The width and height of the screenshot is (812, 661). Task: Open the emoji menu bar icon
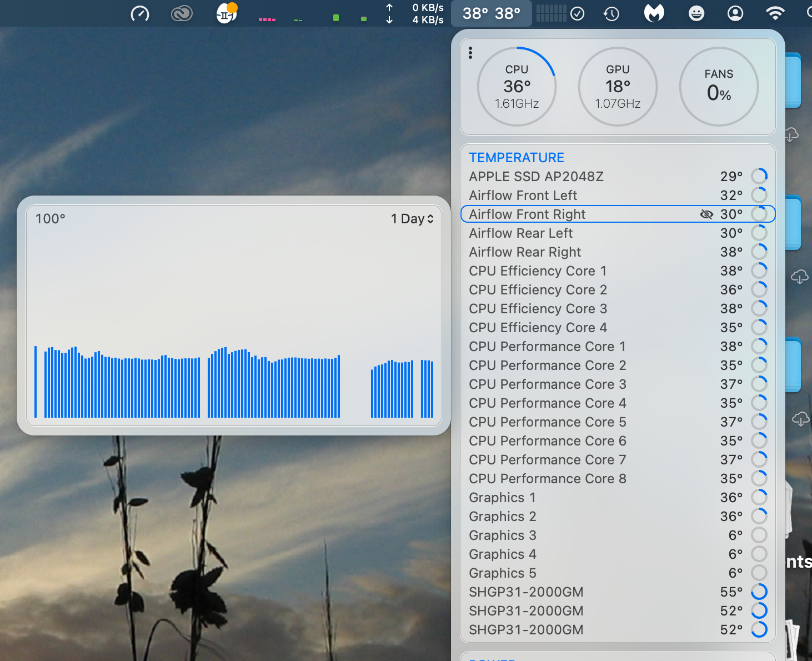click(696, 13)
